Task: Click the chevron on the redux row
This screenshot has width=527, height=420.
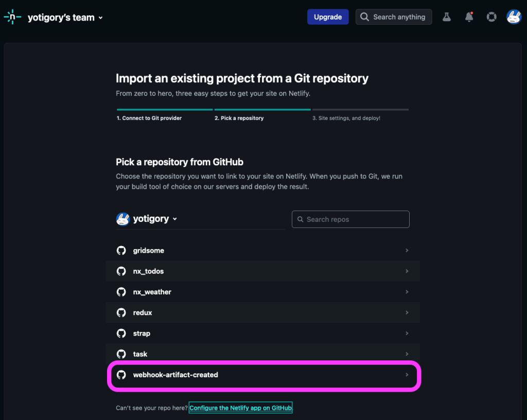Action: pyautogui.click(x=407, y=312)
